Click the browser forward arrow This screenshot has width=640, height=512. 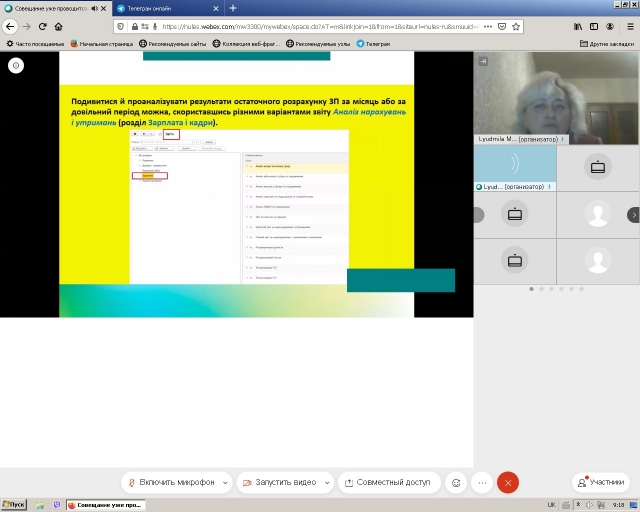pos(27,27)
